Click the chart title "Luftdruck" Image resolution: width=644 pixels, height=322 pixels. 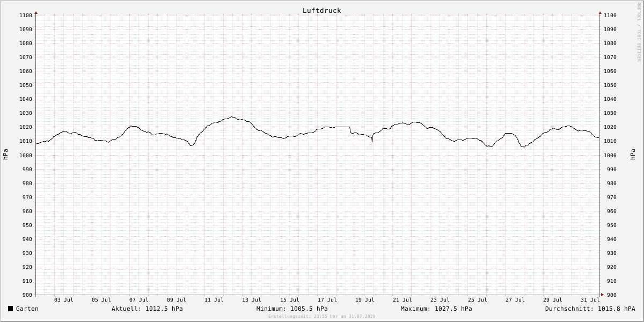pyautogui.click(x=322, y=11)
